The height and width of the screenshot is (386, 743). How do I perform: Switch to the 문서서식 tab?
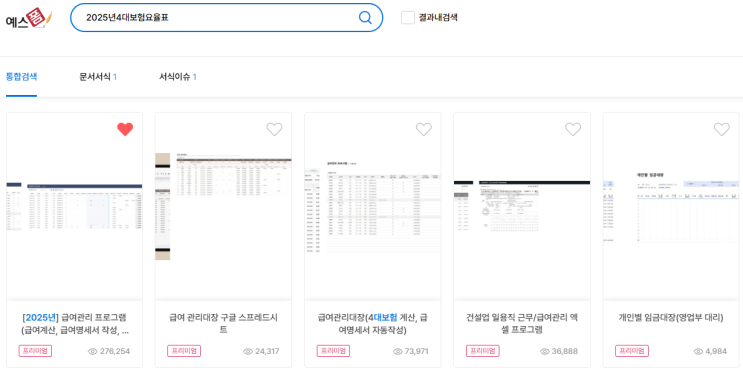98,77
